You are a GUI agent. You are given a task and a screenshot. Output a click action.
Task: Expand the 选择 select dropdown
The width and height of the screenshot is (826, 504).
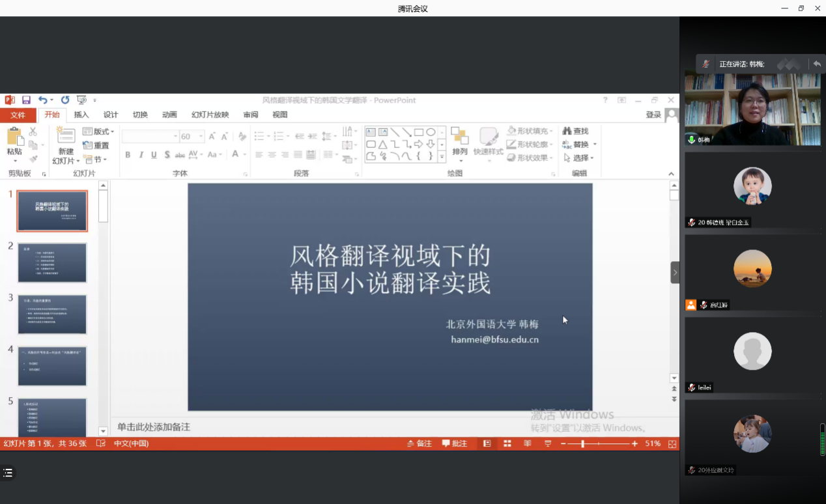(x=580, y=158)
